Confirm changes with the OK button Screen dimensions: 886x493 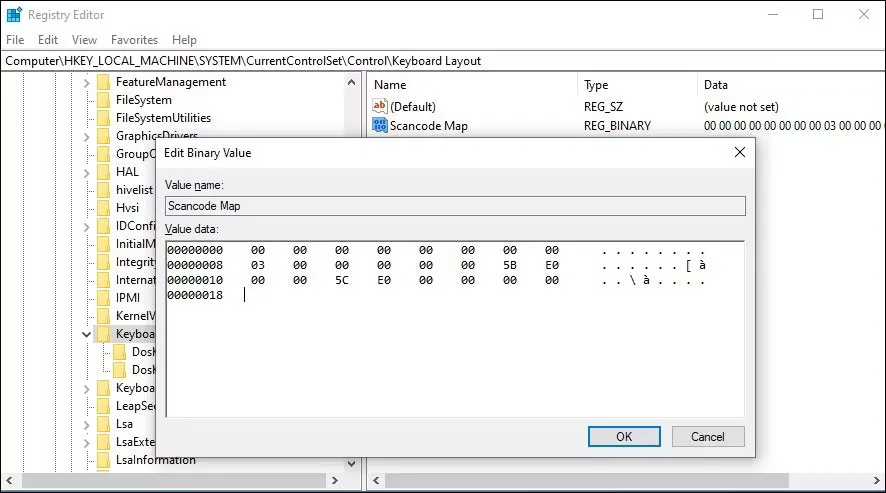click(x=624, y=436)
